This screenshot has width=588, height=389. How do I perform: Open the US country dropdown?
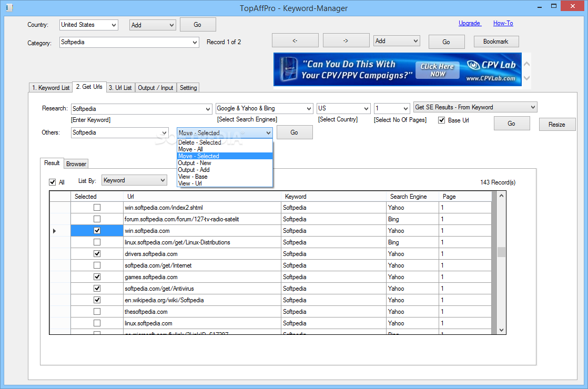343,109
